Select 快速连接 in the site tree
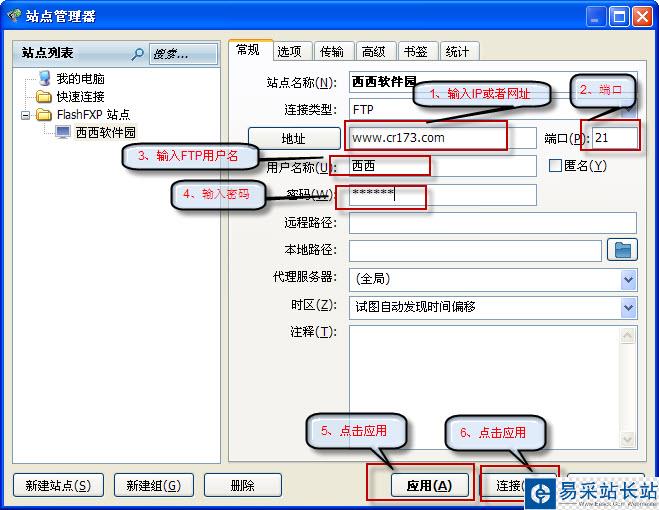 point(80,97)
